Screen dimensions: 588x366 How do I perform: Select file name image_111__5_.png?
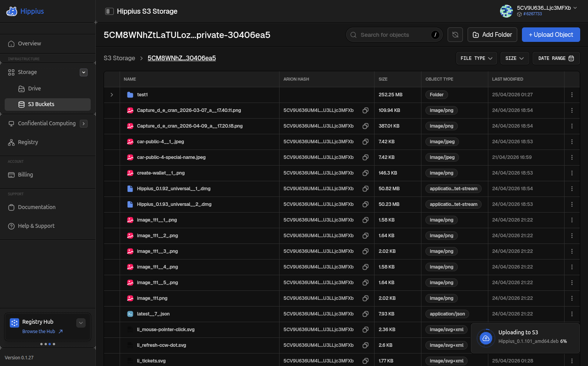tap(158, 283)
